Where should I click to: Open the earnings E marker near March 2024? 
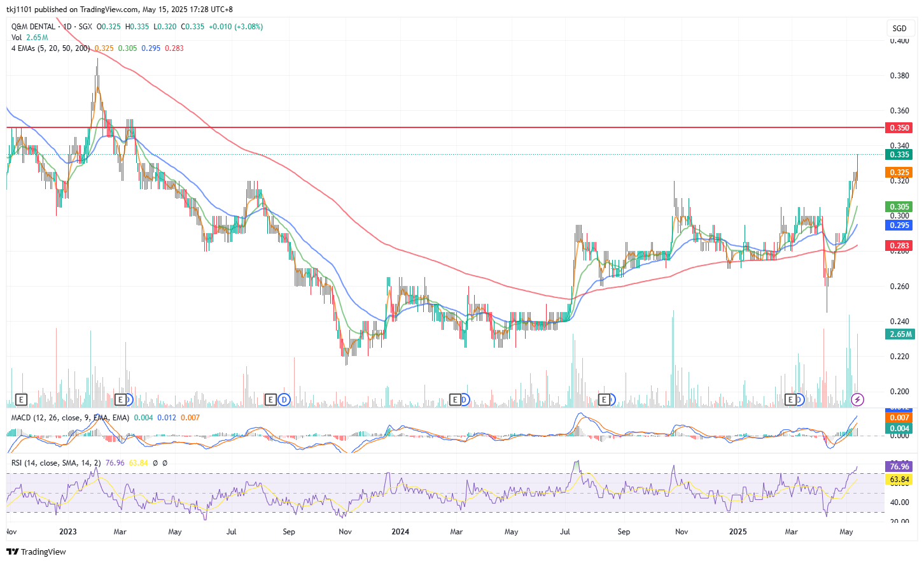[x=454, y=399]
